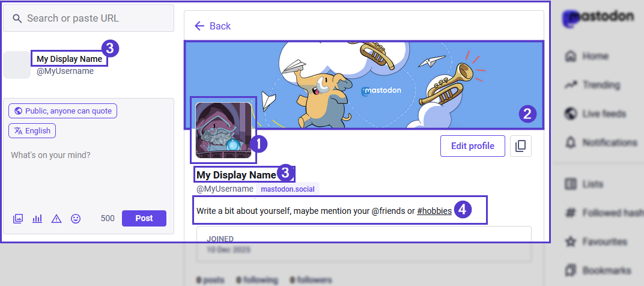Add a content warning triangle icon

[x=56, y=219]
